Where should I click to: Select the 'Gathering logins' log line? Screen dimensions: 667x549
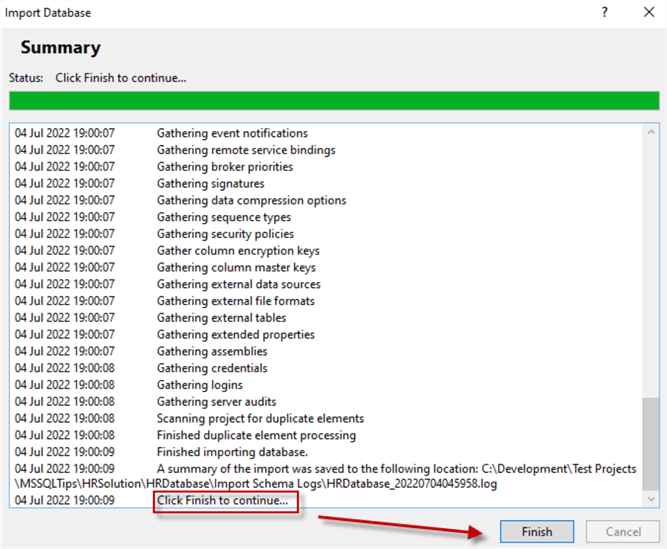point(200,385)
